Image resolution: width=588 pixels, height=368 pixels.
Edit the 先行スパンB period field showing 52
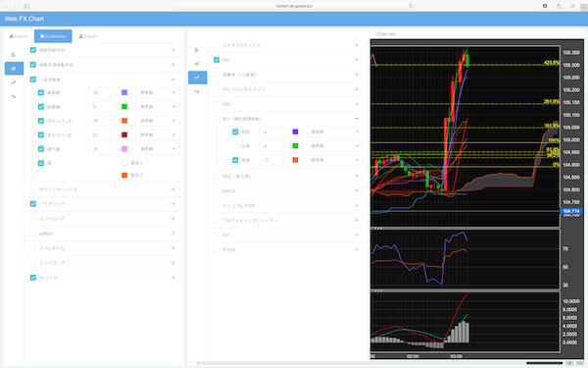(x=102, y=134)
